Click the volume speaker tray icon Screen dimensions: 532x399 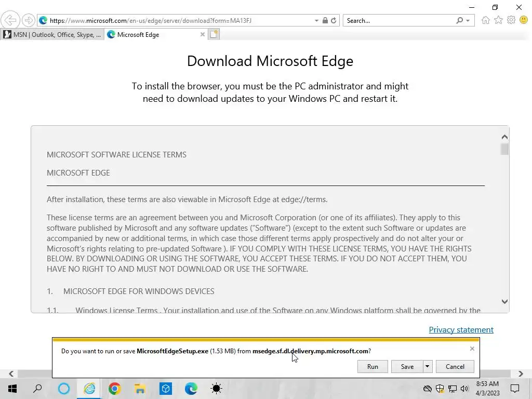click(x=464, y=389)
